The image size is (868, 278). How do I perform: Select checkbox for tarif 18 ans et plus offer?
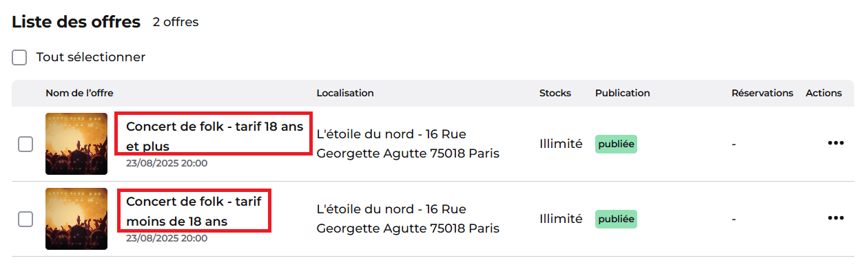coord(25,144)
